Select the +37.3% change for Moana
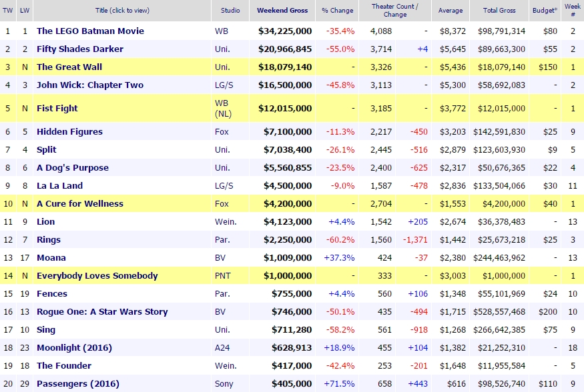 339,258
